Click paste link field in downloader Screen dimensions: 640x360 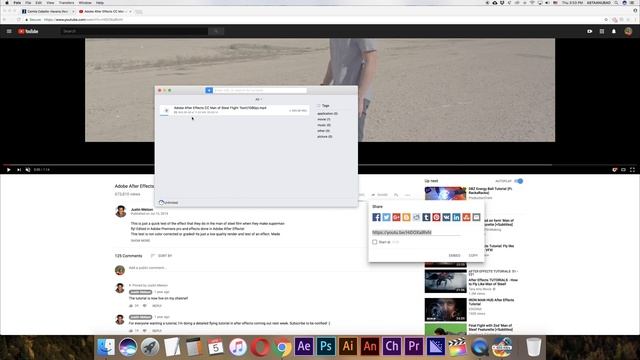tap(260, 90)
